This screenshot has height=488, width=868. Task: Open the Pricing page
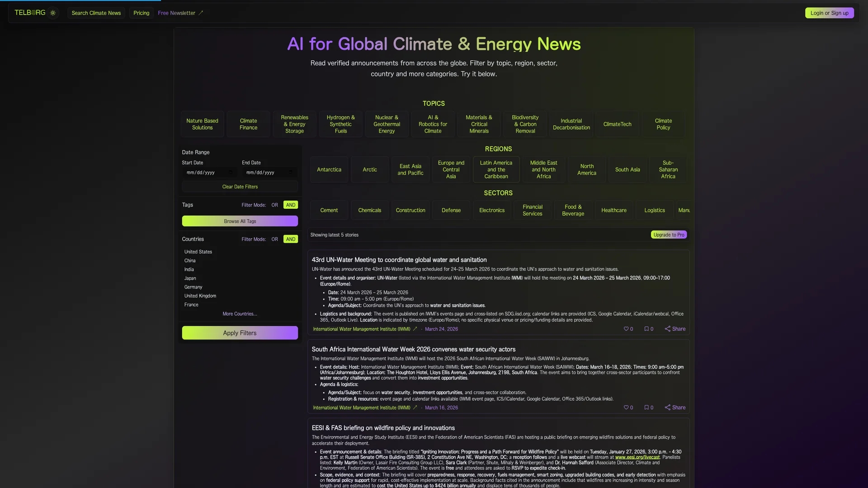(142, 13)
